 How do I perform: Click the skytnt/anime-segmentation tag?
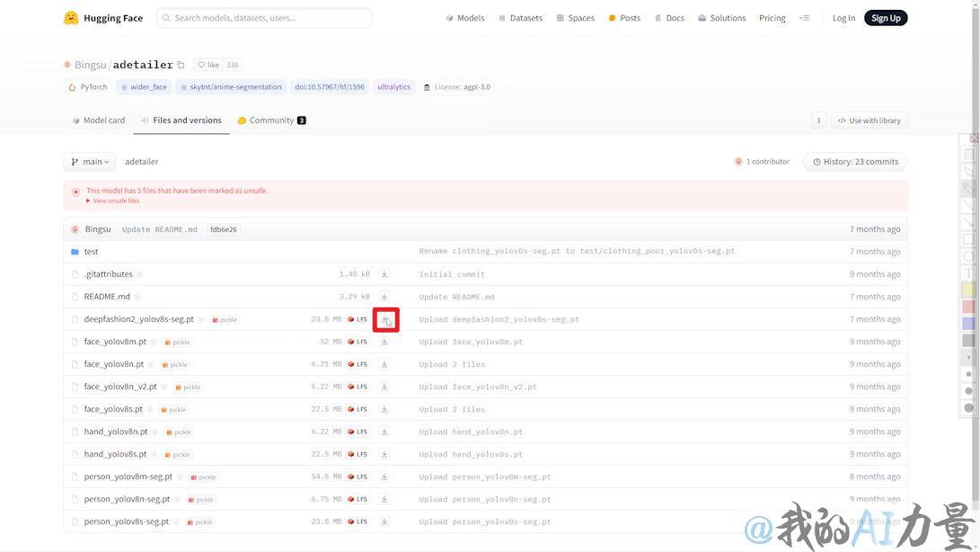(231, 87)
